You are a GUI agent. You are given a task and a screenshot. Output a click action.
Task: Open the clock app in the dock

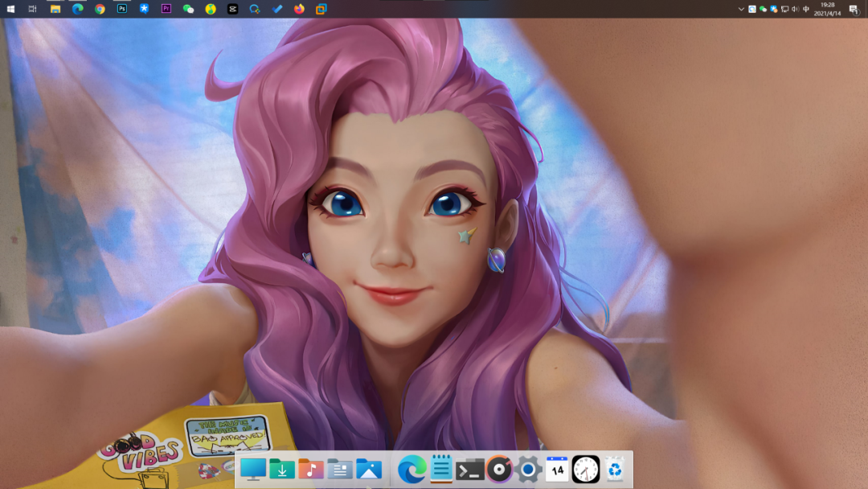(586, 469)
